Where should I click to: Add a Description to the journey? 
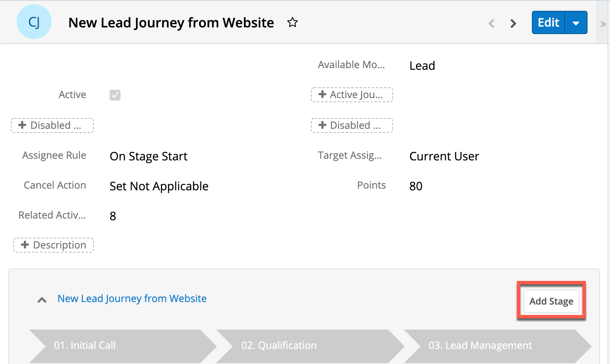(54, 245)
